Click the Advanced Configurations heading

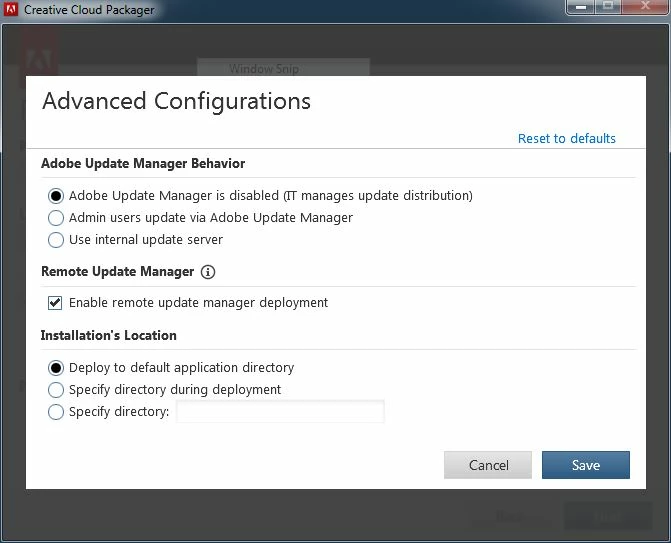(x=176, y=101)
